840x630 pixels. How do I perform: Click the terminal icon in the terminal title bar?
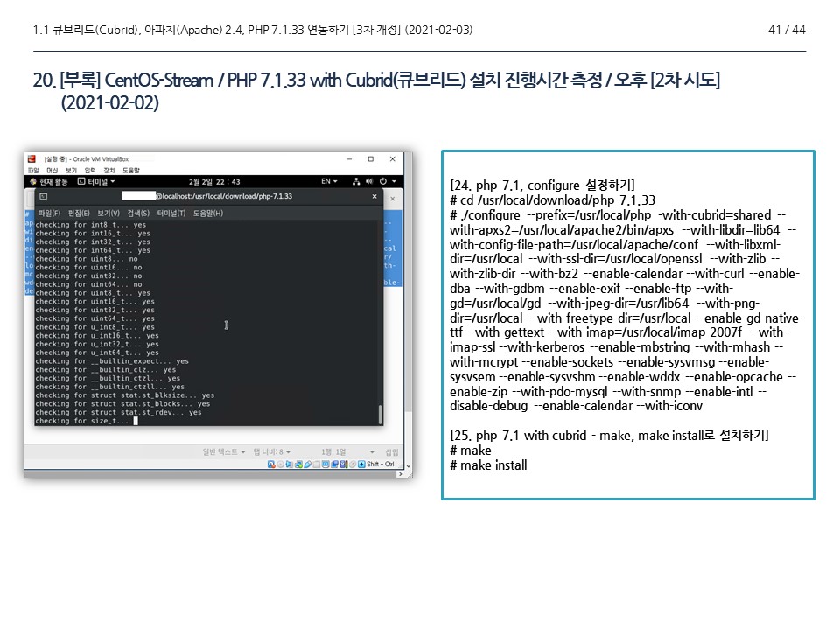[44, 197]
